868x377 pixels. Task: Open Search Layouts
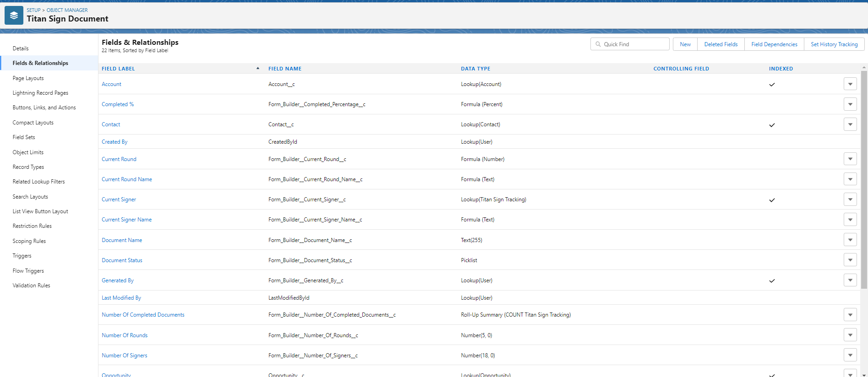click(30, 197)
